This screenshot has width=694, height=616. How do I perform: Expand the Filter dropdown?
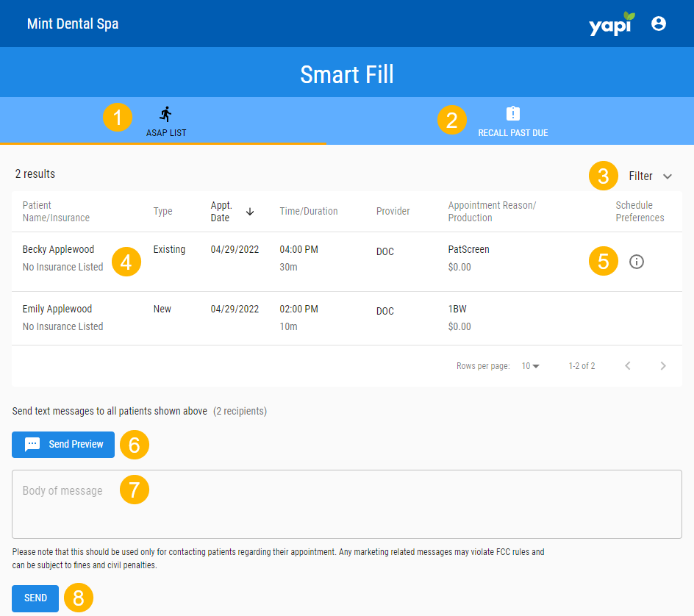[x=650, y=176]
